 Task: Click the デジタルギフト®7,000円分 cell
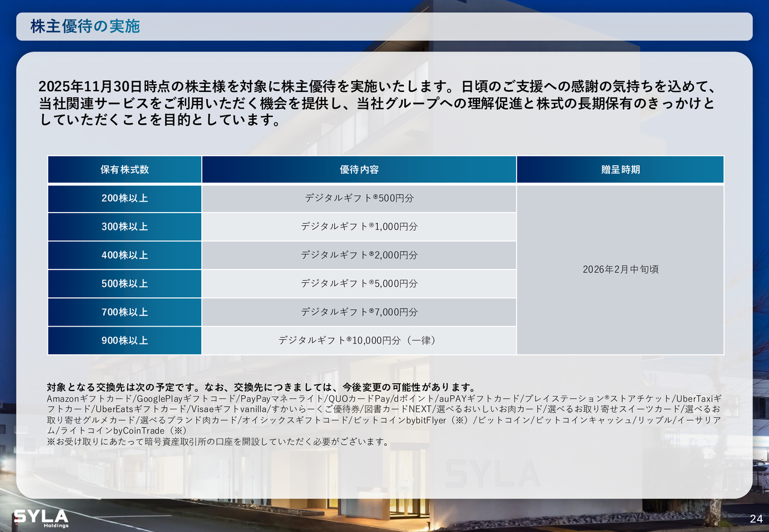(x=359, y=312)
